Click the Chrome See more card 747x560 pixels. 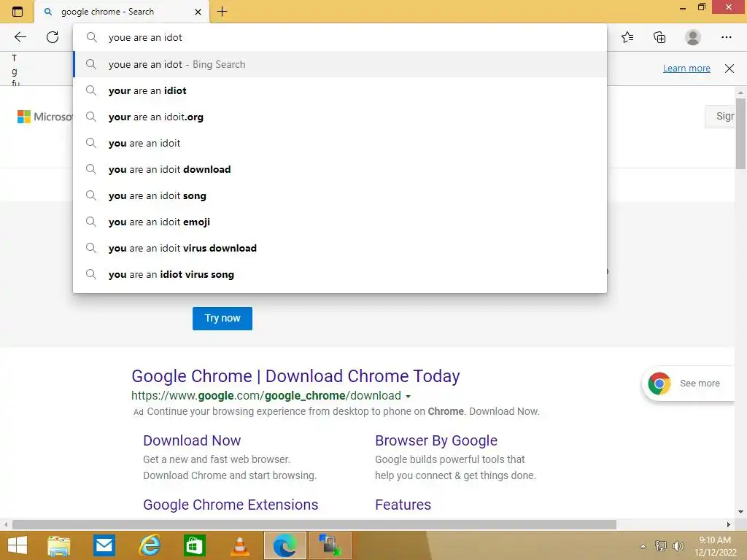689,384
